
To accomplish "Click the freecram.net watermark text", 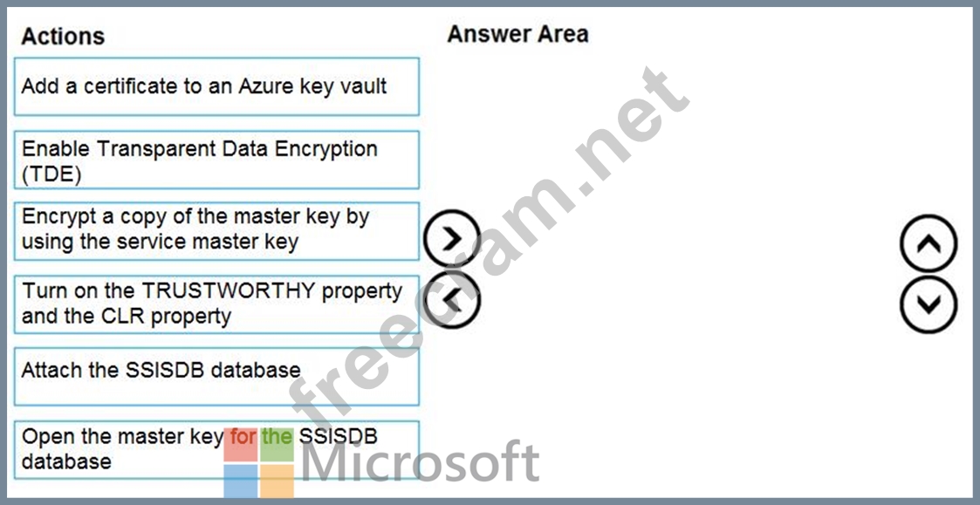I will pyautogui.click(x=489, y=244).
